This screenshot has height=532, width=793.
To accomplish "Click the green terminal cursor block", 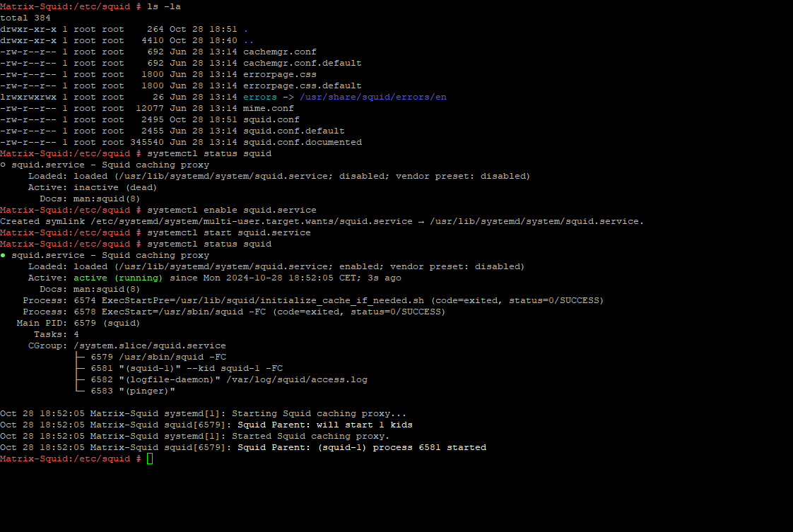I will click(x=150, y=459).
